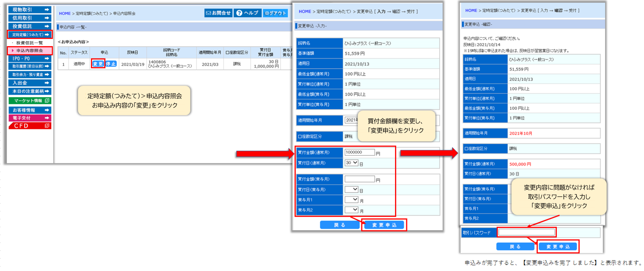The image size is (644, 271).
Task: Click the 変更 button in row 1
Action: click(98, 64)
